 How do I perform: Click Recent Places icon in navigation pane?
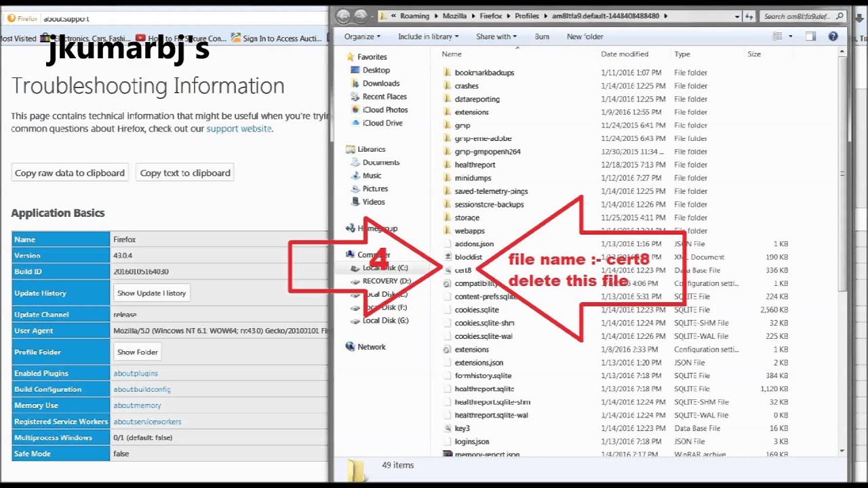tap(355, 96)
